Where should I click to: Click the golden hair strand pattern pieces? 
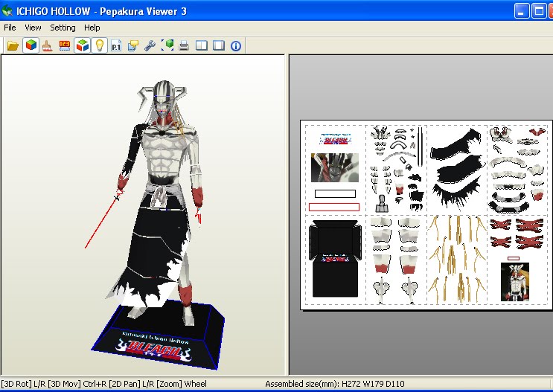pos(457,259)
